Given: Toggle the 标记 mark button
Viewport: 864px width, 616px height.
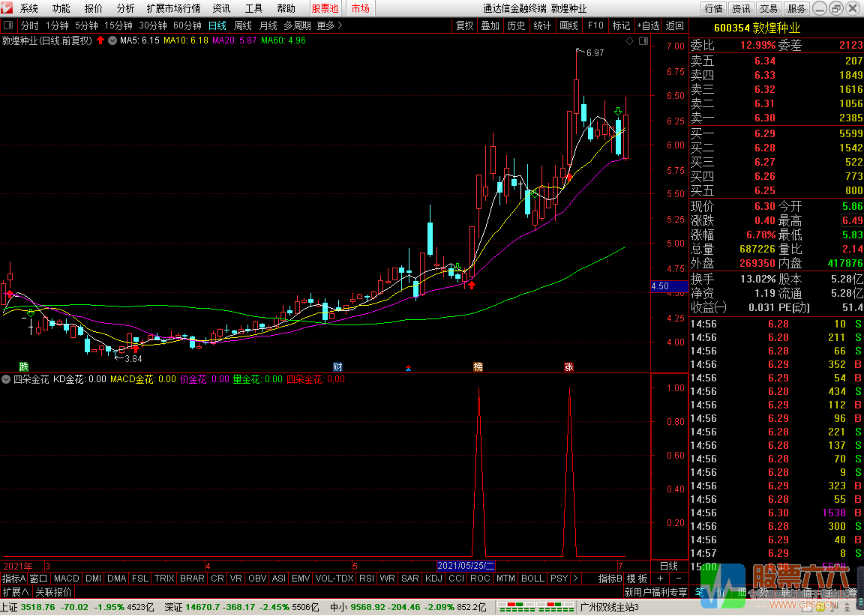Looking at the screenshot, I should click(x=621, y=25).
